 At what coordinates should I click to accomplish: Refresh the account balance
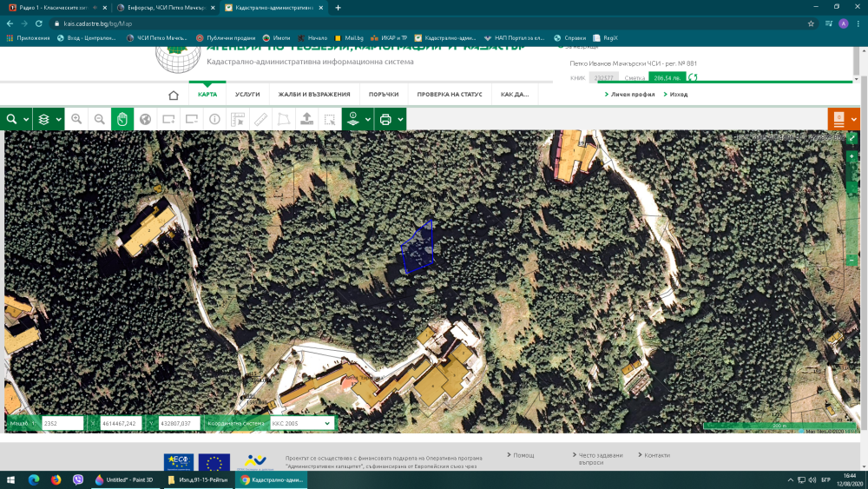[693, 77]
